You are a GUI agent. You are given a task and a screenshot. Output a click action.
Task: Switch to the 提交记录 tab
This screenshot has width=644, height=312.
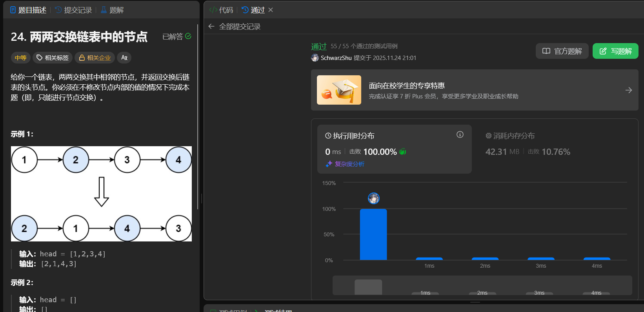pyautogui.click(x=73, y=10)
